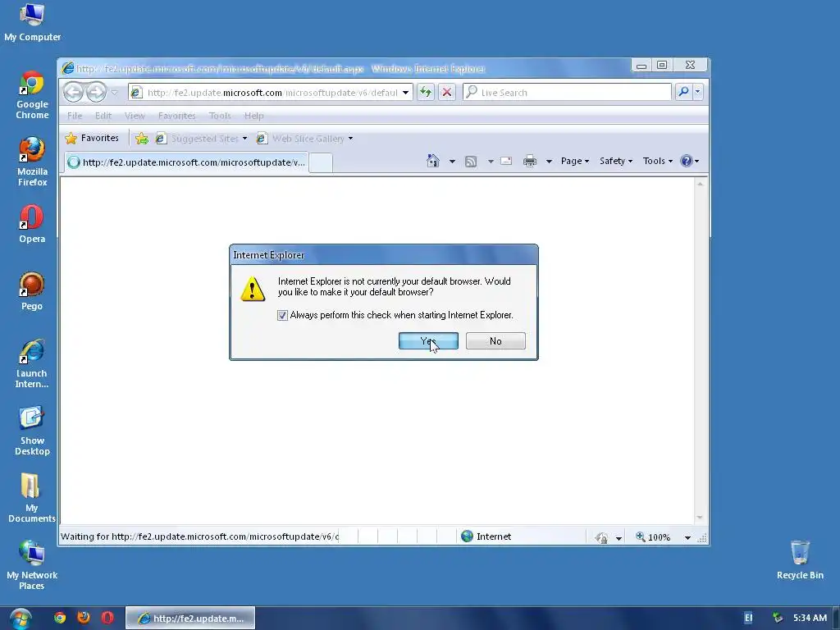This screenshot has width=840, height=630.
Task: Click the network connection tray icon
Action: click(x=778, y=619)
